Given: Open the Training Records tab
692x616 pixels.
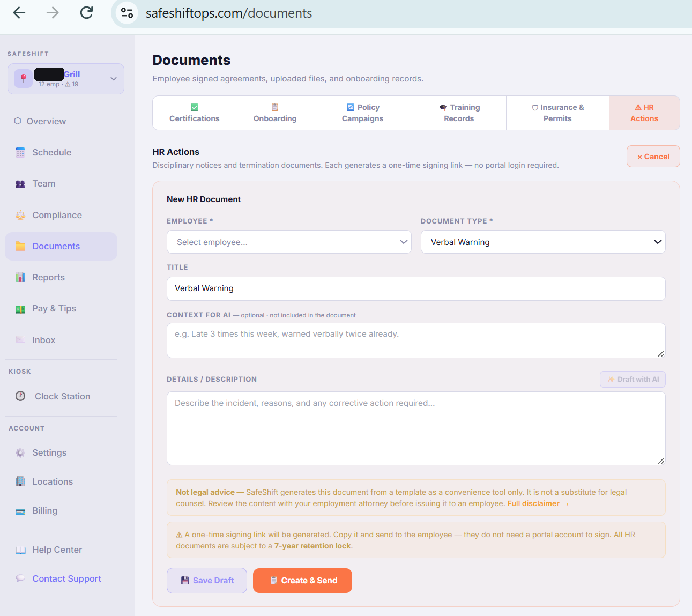Looking at the screenshot, I should pyautogui.click(x=459, y=113).
